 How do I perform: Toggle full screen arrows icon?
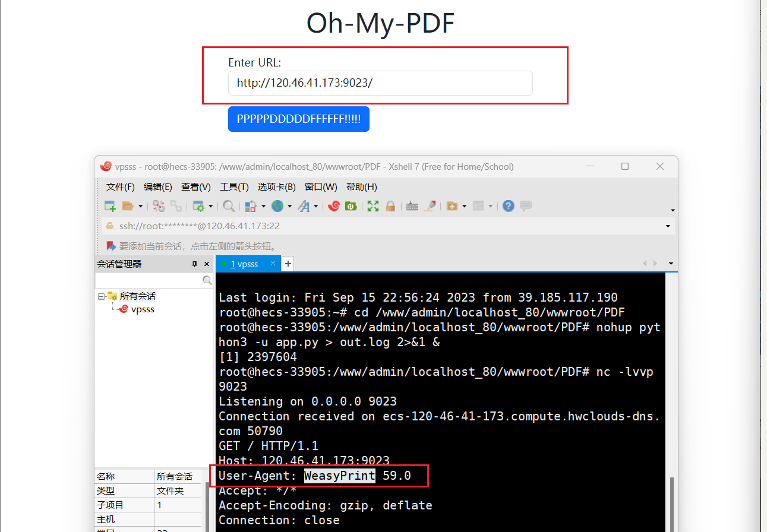(373, 206)
